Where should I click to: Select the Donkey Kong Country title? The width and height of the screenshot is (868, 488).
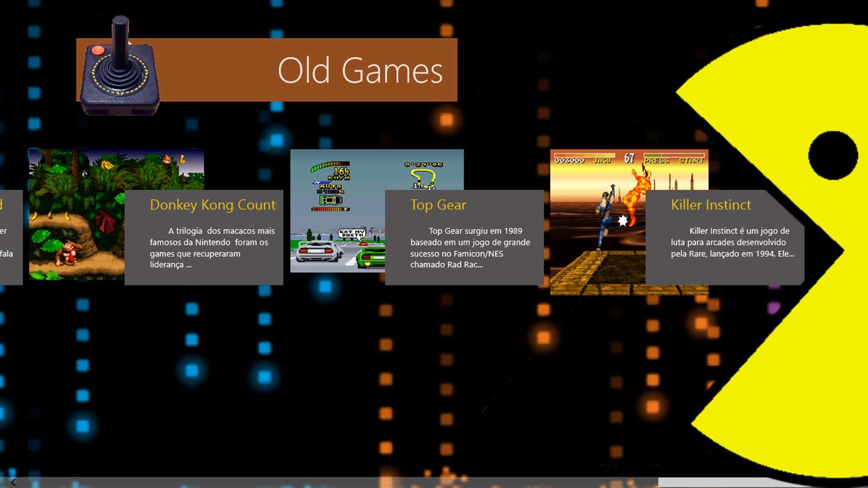pyautogui.click(x=213, y=205)
